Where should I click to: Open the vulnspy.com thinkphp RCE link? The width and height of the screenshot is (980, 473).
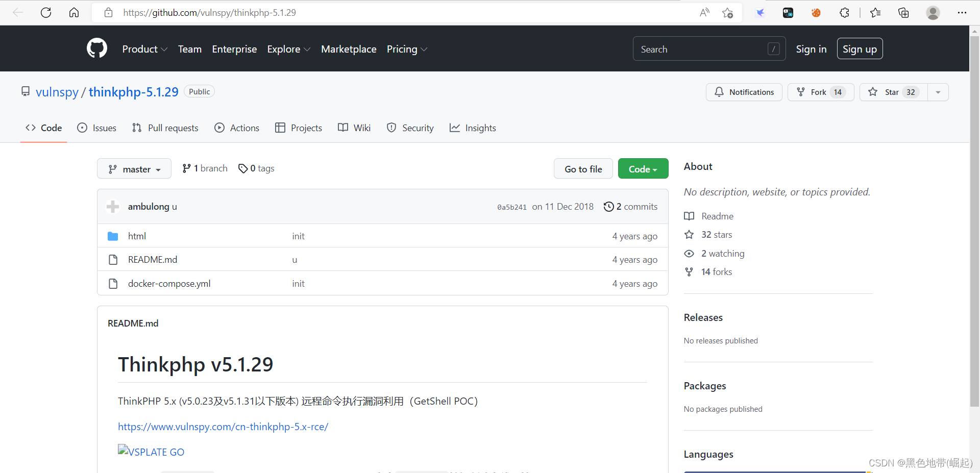pos(223,427)
